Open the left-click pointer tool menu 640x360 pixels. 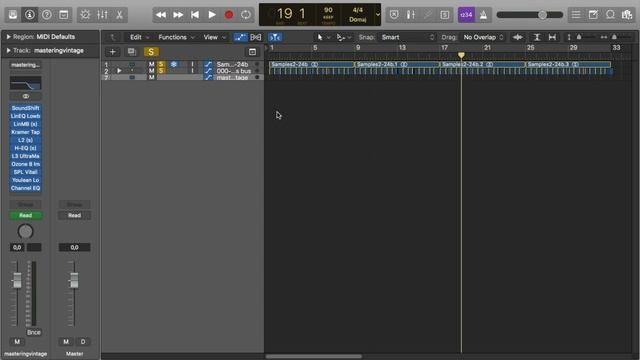[324, 37]
